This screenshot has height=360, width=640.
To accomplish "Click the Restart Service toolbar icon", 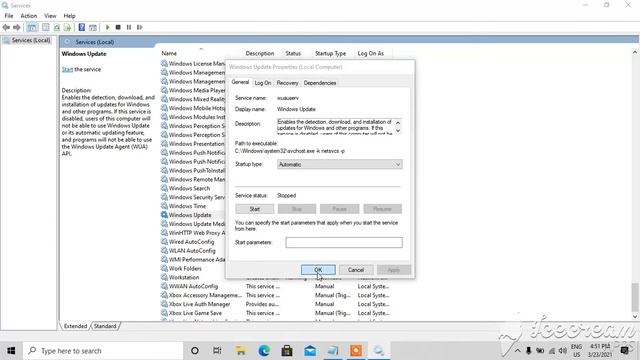I will point(140,27).
